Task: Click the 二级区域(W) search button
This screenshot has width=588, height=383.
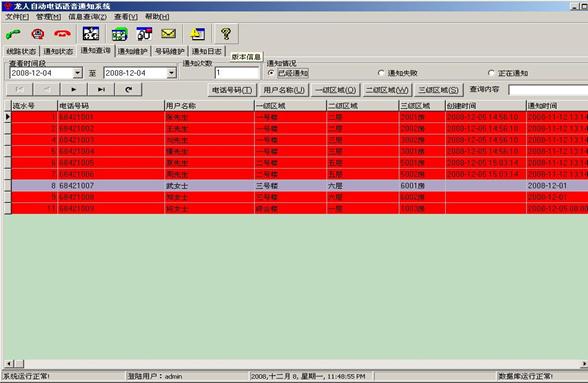Action: coord(387,90)
